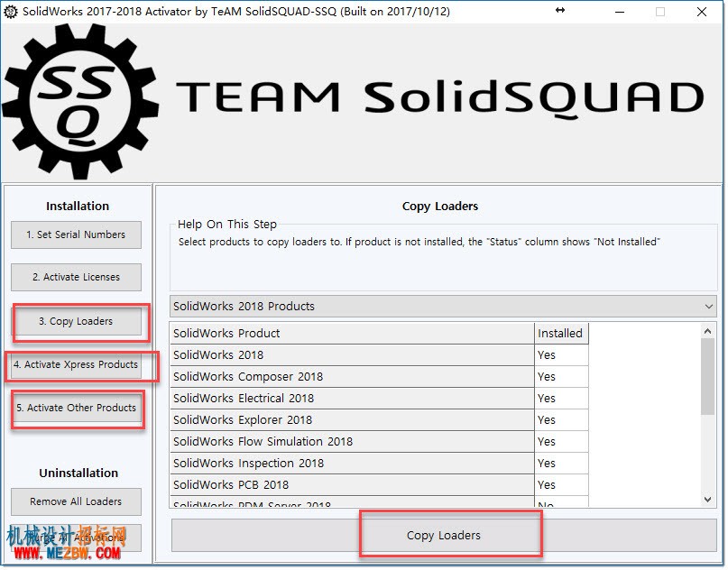Image resolution: width=728 pixels, height=570 pixels.
Task: Close the Activator window
Action: (702, 12)
